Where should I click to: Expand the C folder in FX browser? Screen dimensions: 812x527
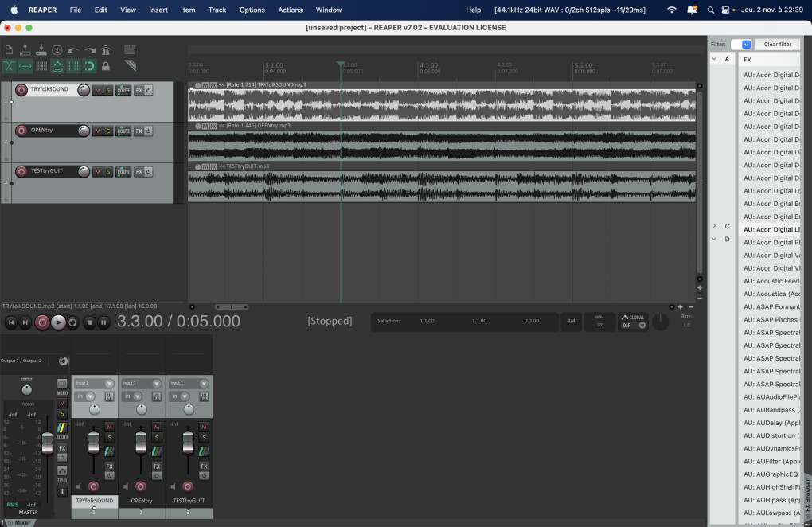(x=714, y=226)
